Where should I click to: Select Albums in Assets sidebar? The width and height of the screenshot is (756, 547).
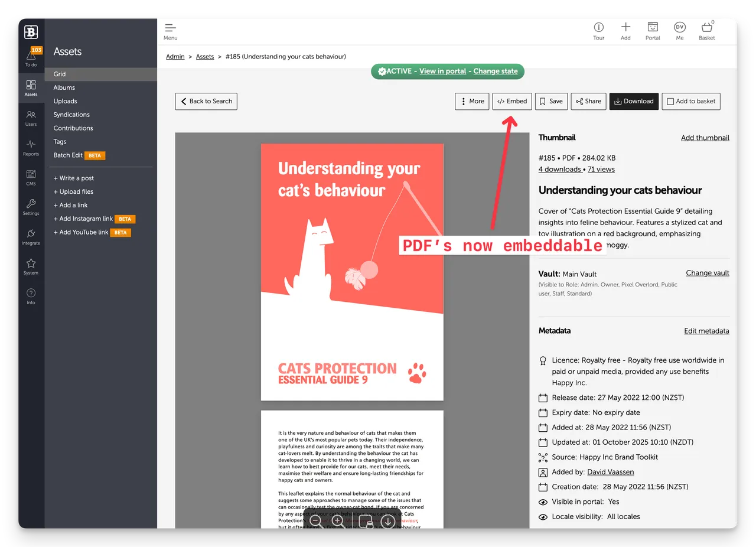coord(64,87)
